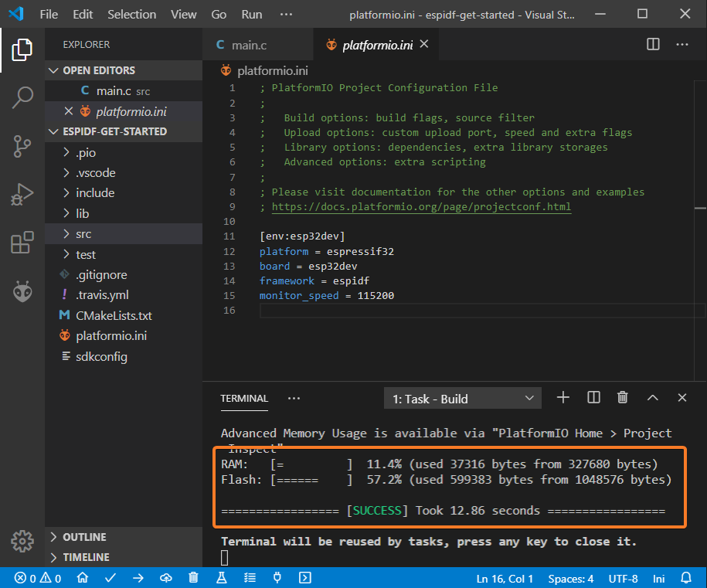Collapse the OPEN EDITORS section
Screen dimensions: 707x588
pyautogui.click(x=124, y=70)
